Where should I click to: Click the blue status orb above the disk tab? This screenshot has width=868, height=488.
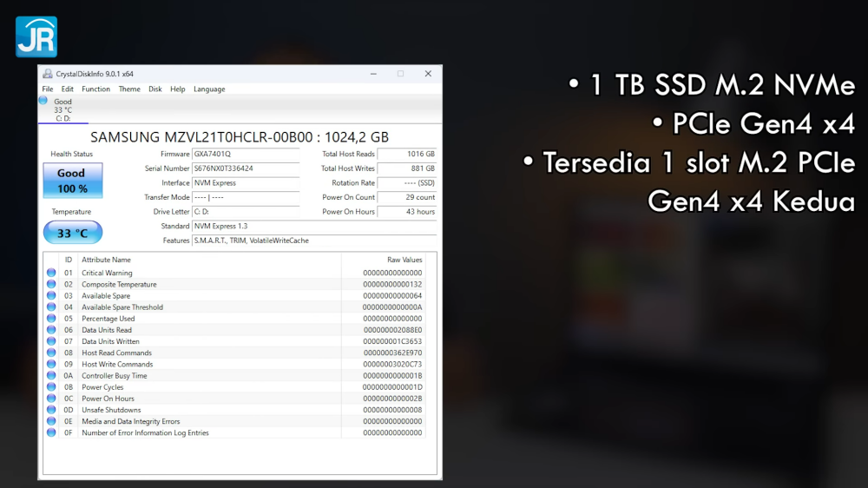click(43, 100)
